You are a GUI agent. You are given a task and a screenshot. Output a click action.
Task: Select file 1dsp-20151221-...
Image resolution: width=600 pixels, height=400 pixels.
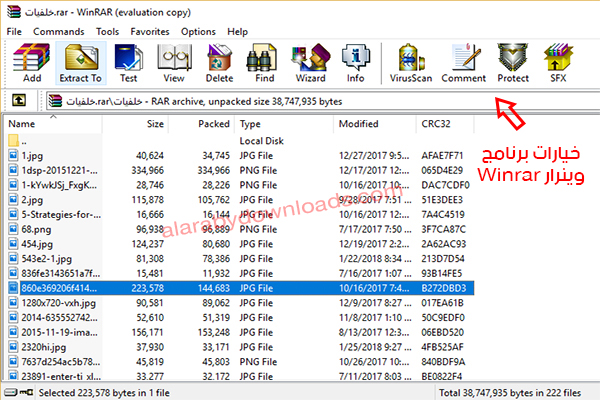pos(59,170)
